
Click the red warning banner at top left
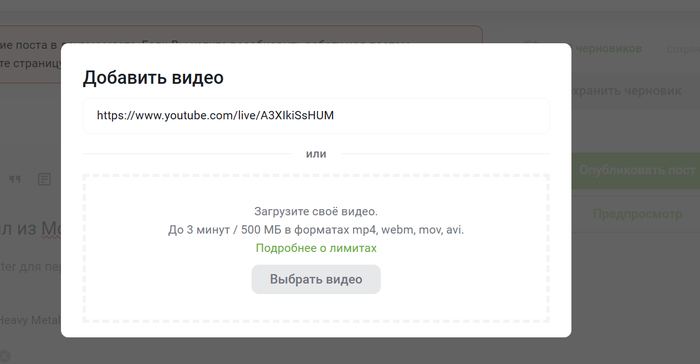pyautogui.click(x=30, y=54)
